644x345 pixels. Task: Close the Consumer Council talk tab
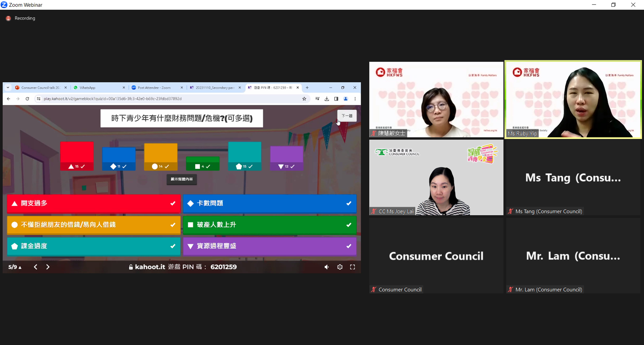point(65,88)
